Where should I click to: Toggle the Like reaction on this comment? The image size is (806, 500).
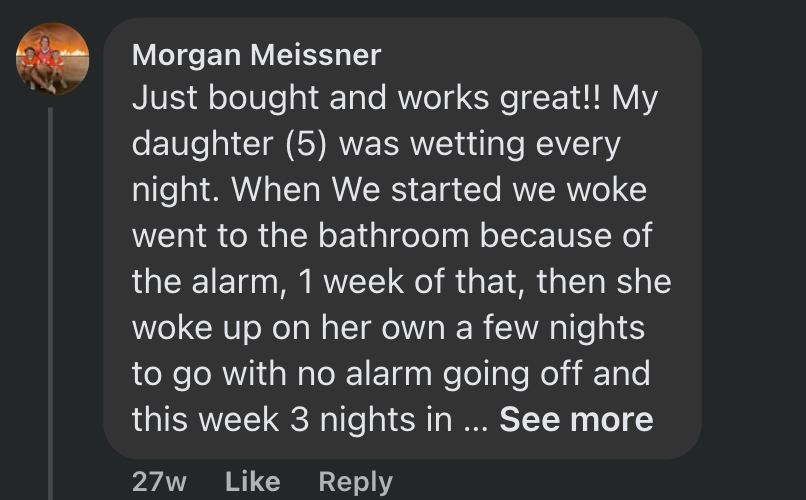pyautogui.click(x=252, y=481)
